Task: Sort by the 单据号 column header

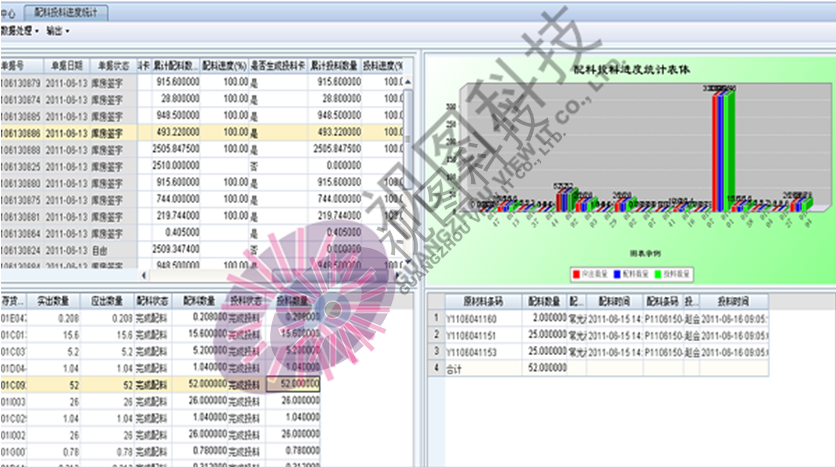Action: [x=21, y=66]
